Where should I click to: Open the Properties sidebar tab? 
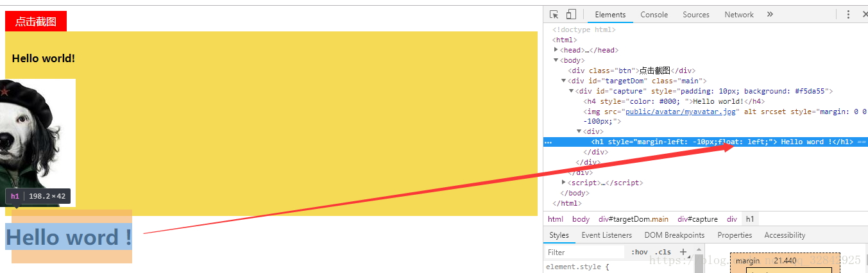point(735,235)
